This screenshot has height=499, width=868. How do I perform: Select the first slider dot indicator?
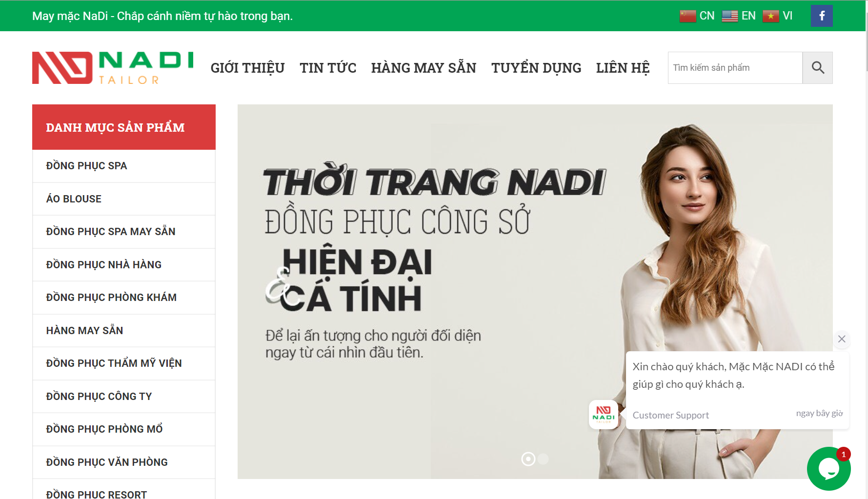click(528, 459)
